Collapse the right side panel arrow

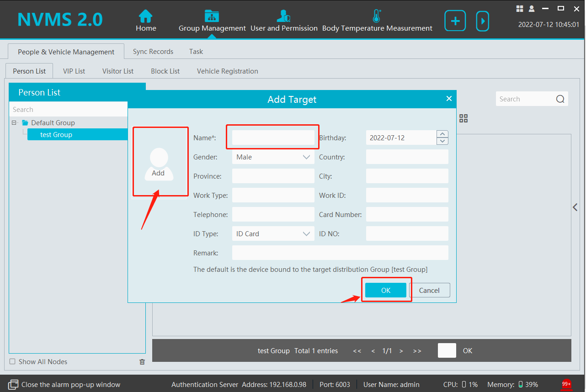[x=575, y=207]
